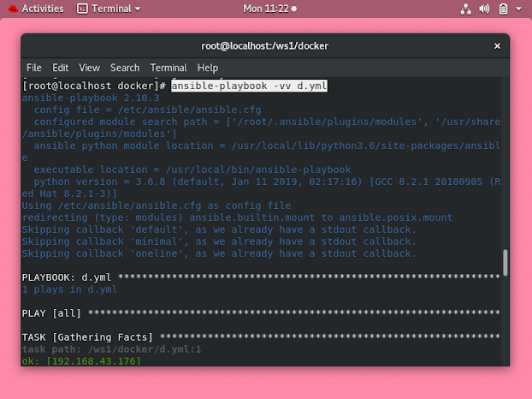Click the Skipping callback 'default' line
Viewport: 532px width, 399px height.
219,229
